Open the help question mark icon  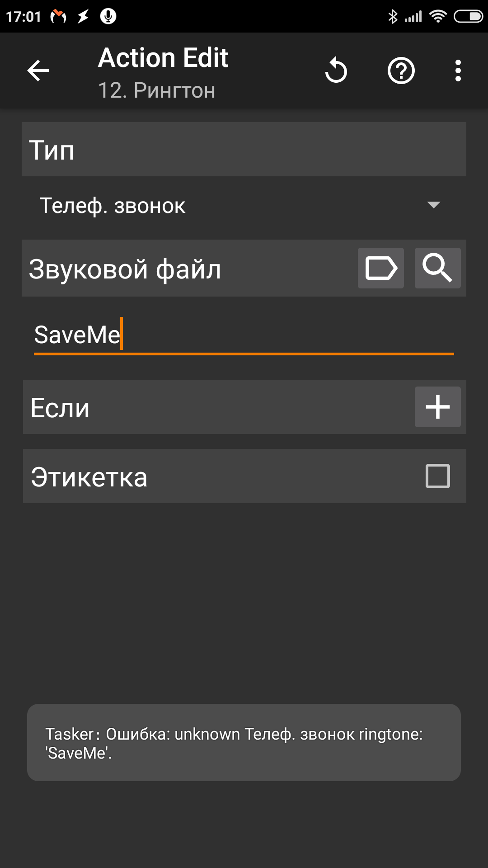coord(401,71)
